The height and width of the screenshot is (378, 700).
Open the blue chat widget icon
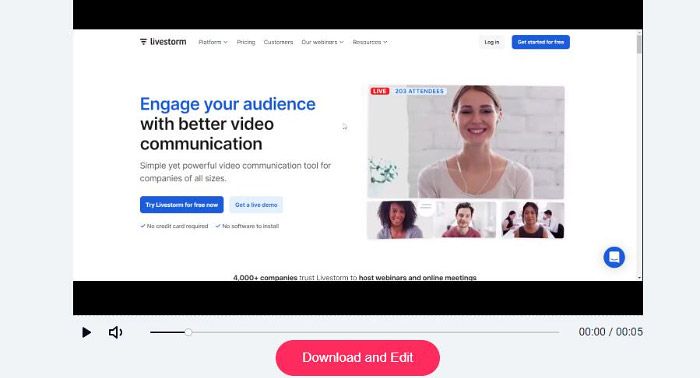pos(614,257)
